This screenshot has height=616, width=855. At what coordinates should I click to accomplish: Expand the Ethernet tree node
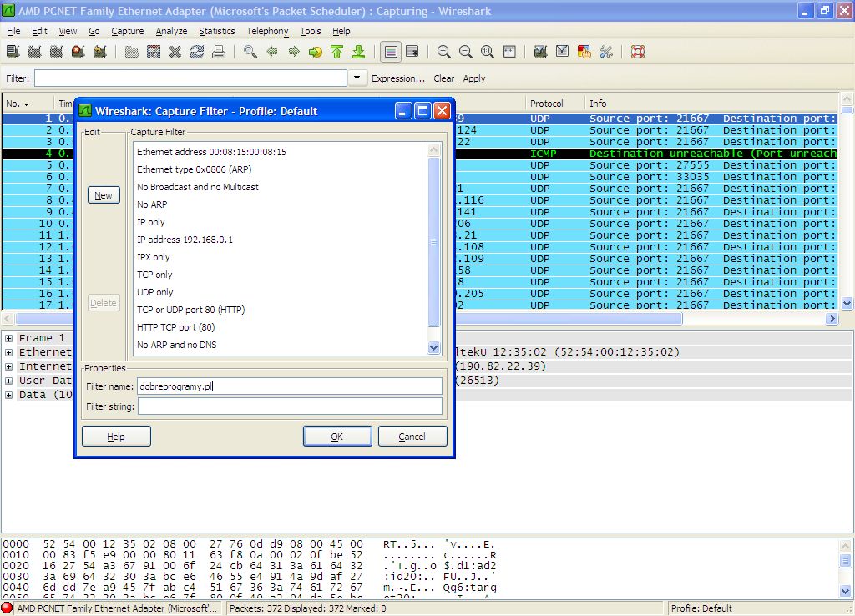tap(8, 352)
